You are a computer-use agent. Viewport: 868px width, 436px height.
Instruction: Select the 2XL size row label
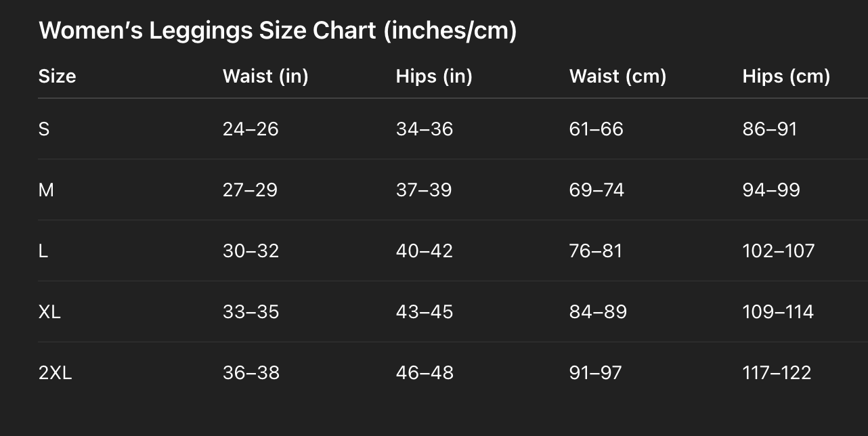click(x=55, y=372)
